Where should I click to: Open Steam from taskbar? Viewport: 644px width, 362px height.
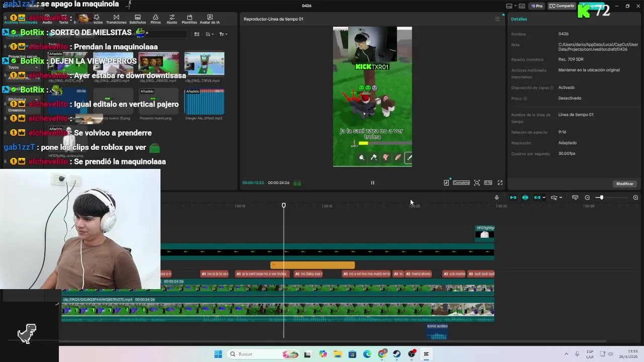pyautogui.click(x=397, y=354)
